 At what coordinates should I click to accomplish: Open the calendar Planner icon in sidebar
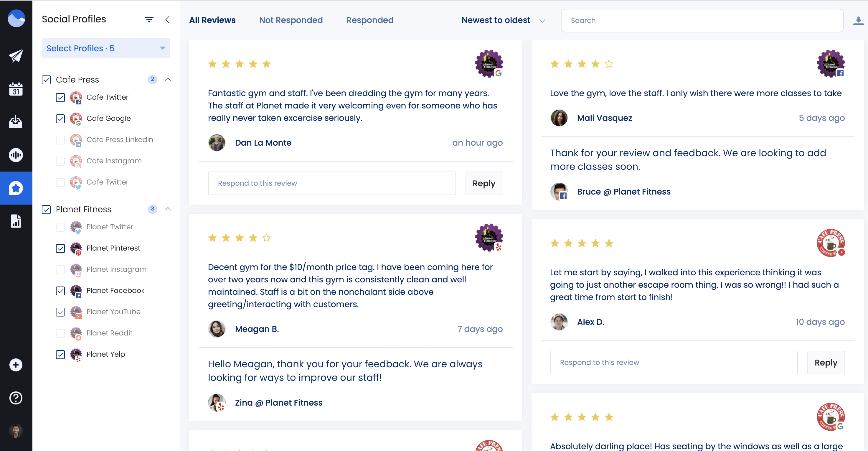[16, 89]
